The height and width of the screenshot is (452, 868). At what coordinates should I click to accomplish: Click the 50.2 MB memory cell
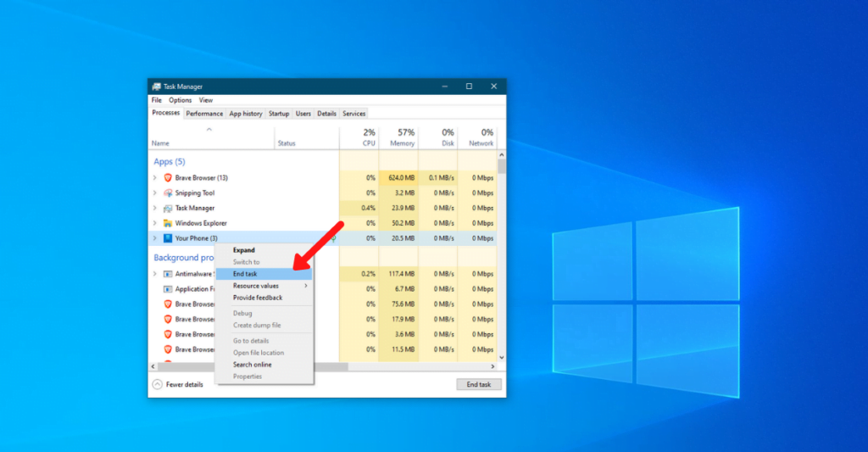click(x=398, y=223)
